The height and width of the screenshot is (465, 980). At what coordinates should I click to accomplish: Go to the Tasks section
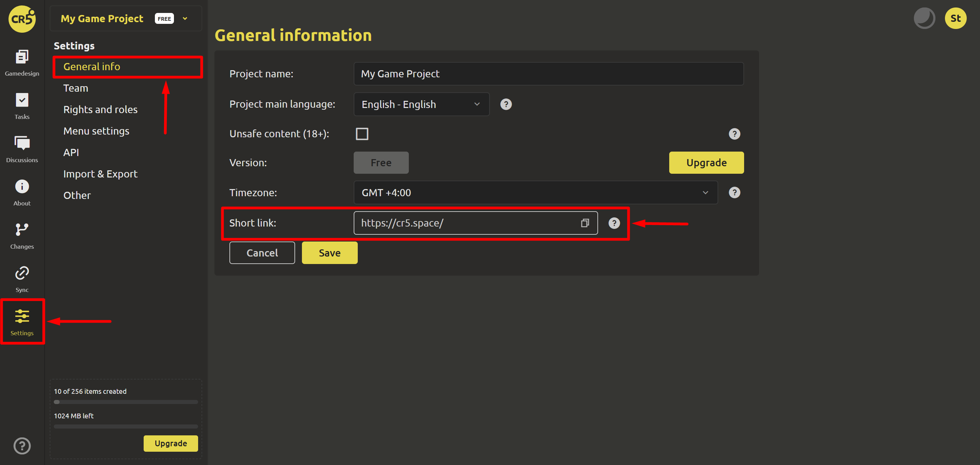22,106
